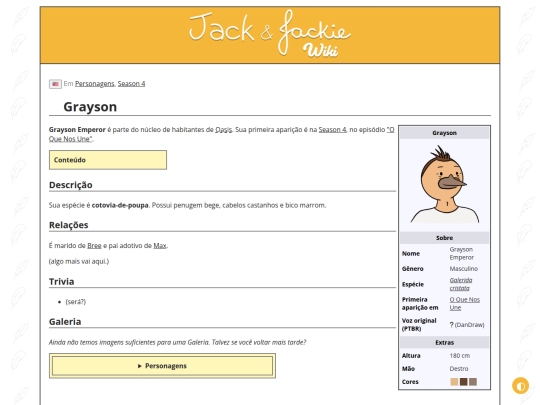The width and height of the screenshot is (540, 405).
Task: Open the Bree character link
Action: 94,246
